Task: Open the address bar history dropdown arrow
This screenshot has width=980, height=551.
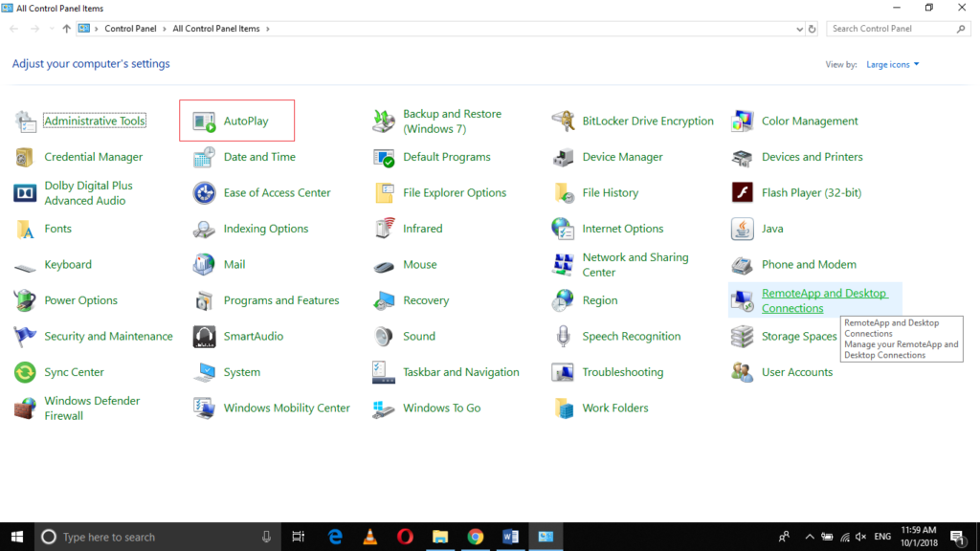Action: tap(799, 29)
